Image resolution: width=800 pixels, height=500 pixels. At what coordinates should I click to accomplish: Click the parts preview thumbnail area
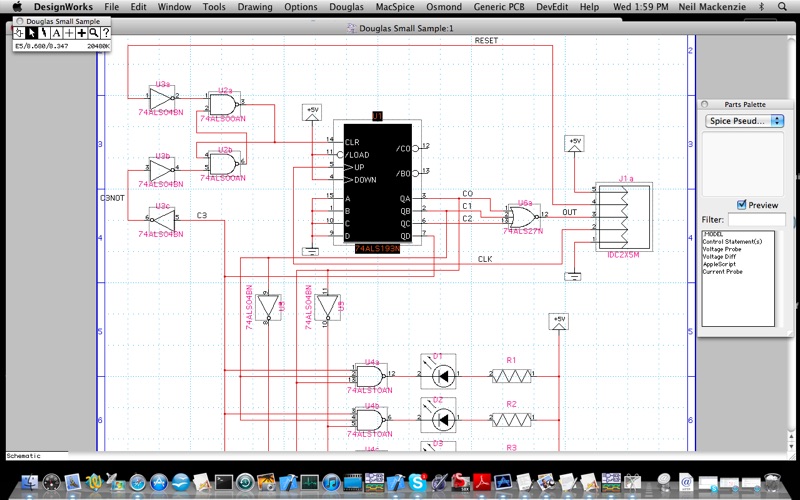click(743, 164)
